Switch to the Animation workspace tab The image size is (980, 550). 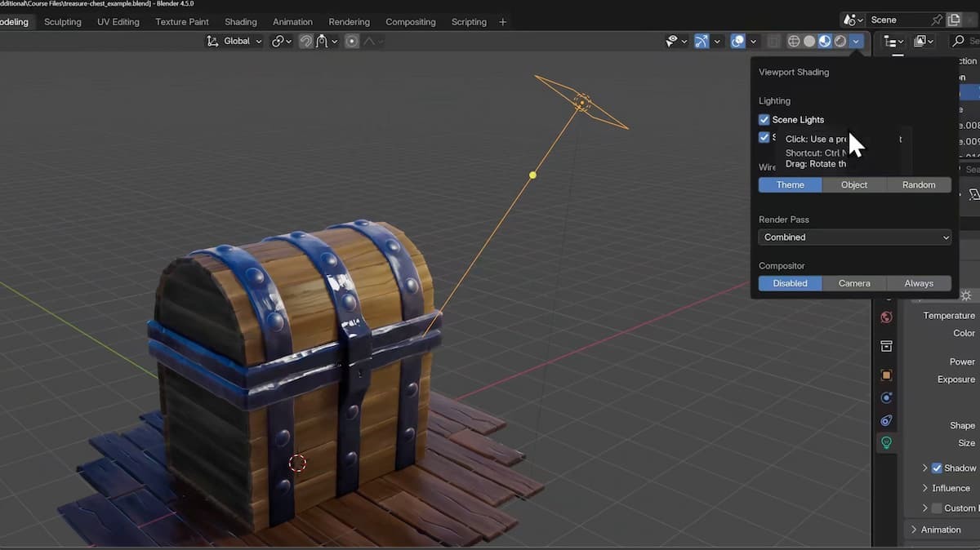[x=292, y=21]
